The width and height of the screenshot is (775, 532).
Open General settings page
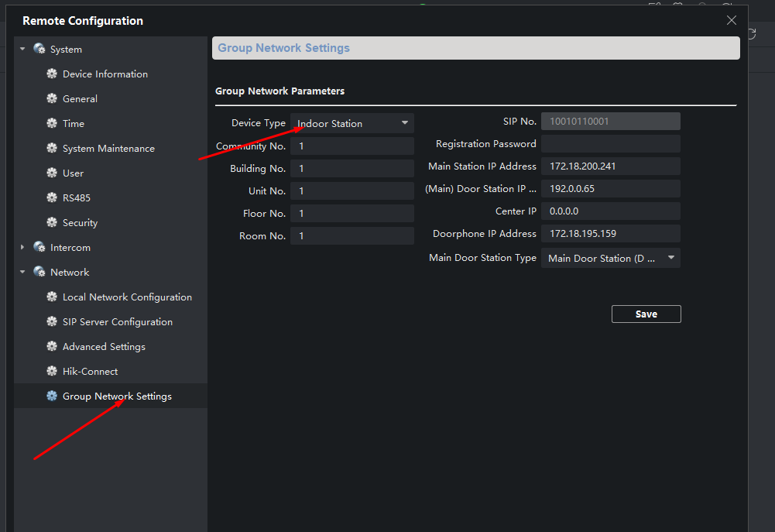tap(80, 99)
